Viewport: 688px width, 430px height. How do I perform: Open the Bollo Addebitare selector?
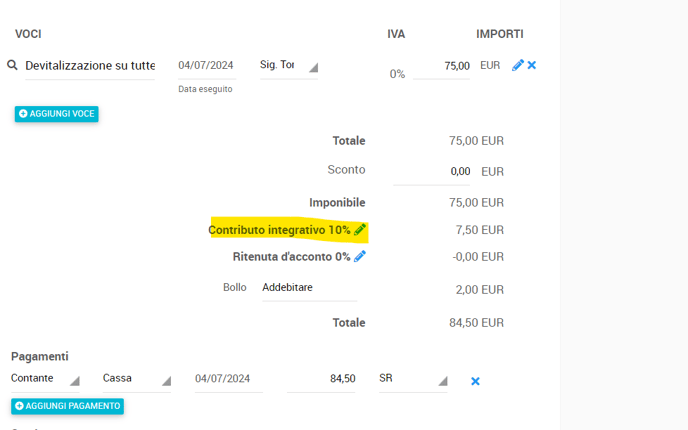[308, 288]
